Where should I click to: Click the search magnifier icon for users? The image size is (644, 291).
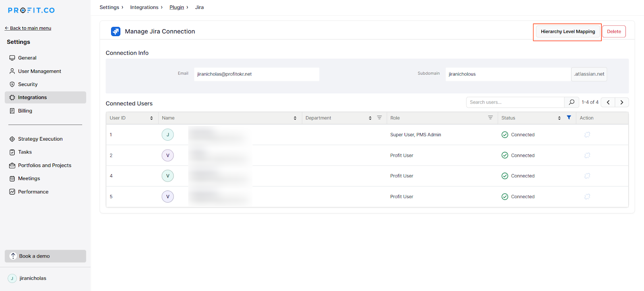[572, 102]
